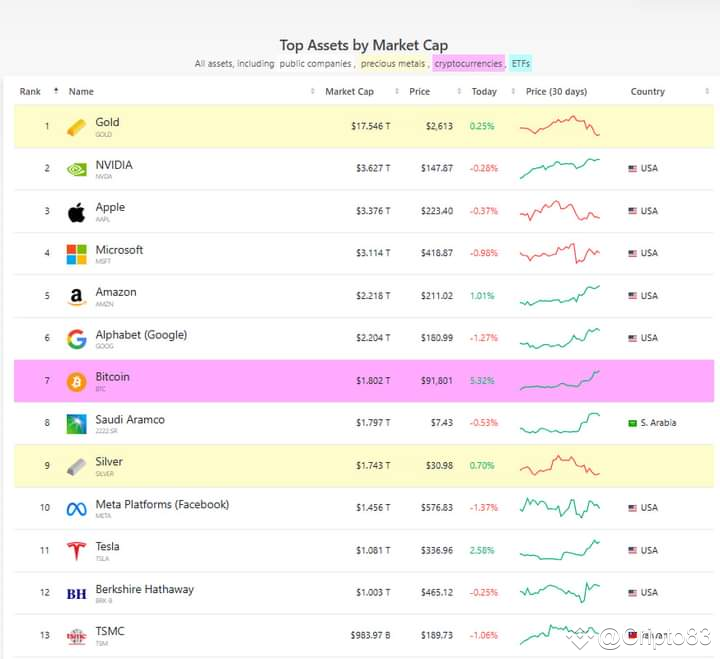Sort by the Country column header
The width and height of the screenshot is (720, 659).
coord(648,91)
